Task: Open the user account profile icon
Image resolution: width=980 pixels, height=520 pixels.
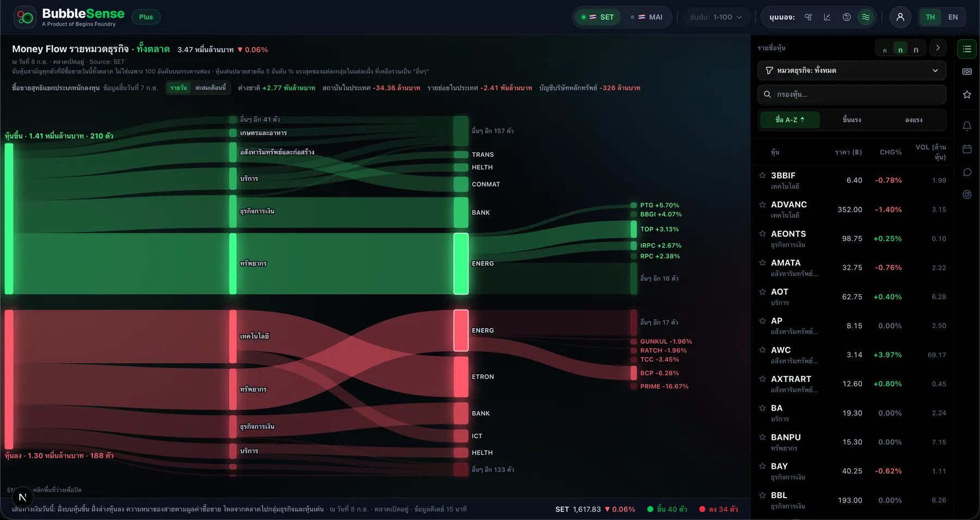Action: pyautogui.click(x=901, y=17)
